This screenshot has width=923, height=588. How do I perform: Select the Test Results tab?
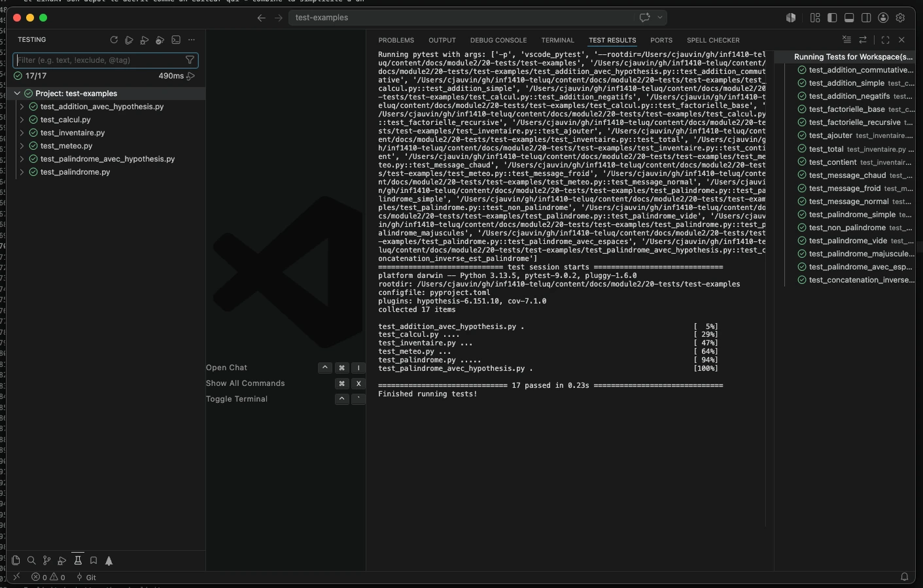click(x=612, y=41)
